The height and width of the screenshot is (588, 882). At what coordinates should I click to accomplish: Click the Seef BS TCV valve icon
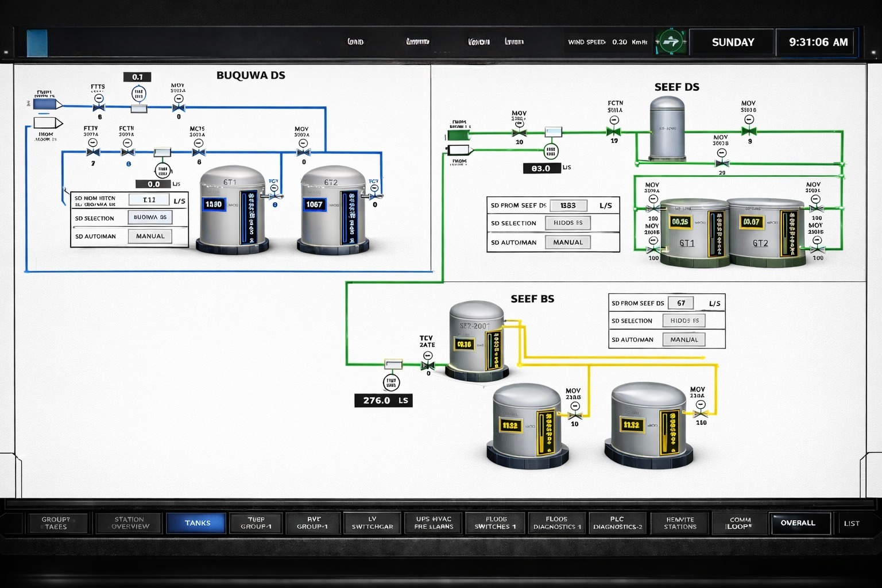point(428,366)
